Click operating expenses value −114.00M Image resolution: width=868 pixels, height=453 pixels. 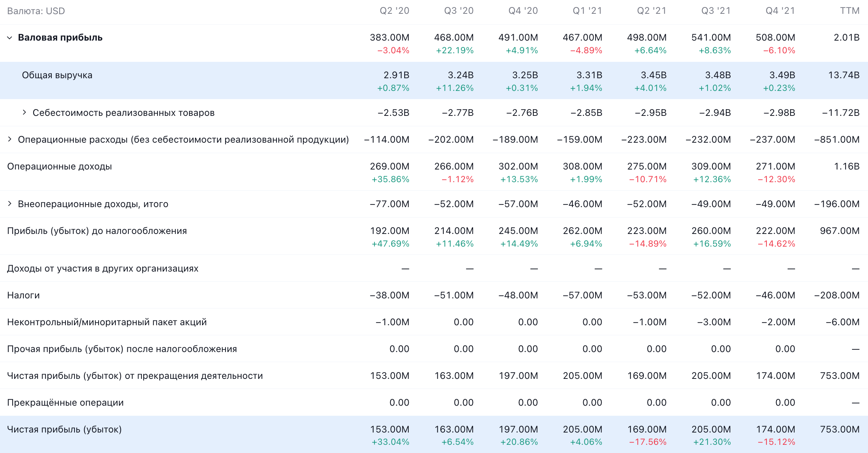click(386, 140)
